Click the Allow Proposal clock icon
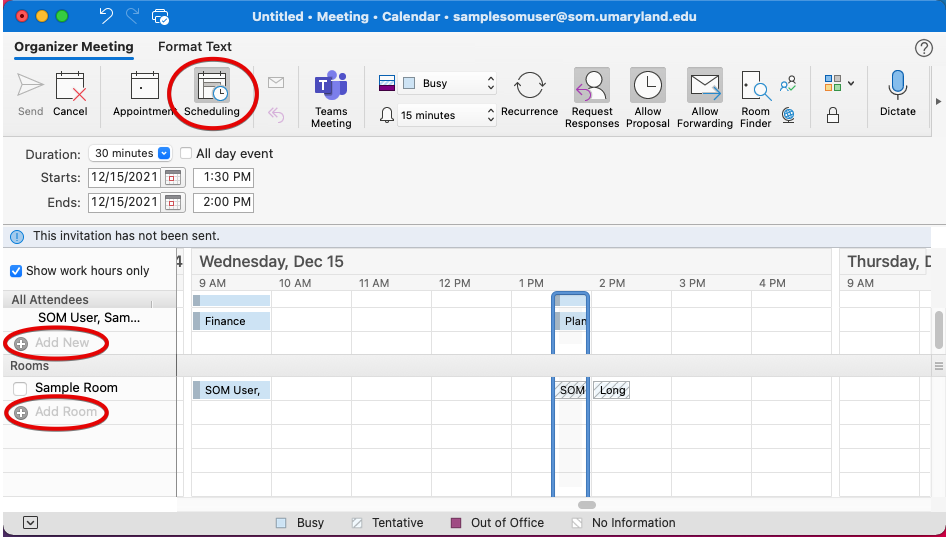The image size is (946, 537). coord(648,87)
